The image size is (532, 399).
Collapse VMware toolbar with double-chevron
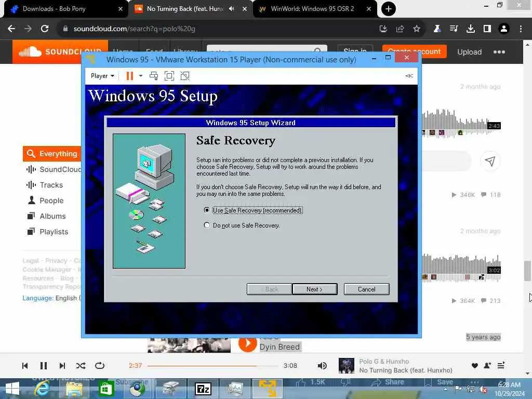coord(409,76)
